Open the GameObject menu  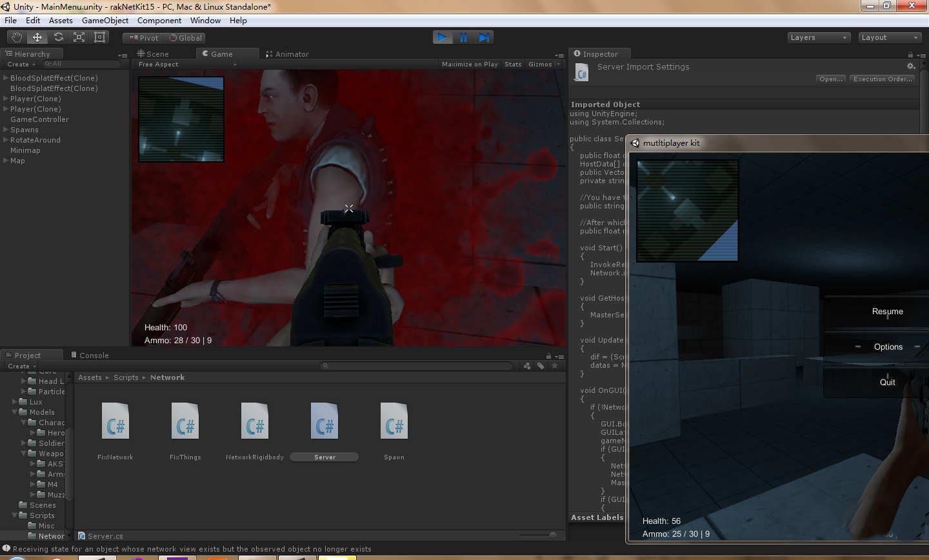(105, 21)
